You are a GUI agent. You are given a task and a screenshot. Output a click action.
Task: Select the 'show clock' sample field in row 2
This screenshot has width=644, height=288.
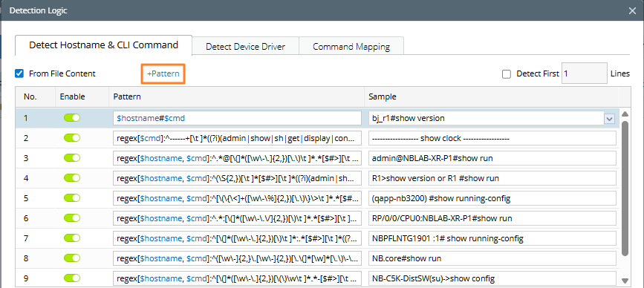[492, 138]
